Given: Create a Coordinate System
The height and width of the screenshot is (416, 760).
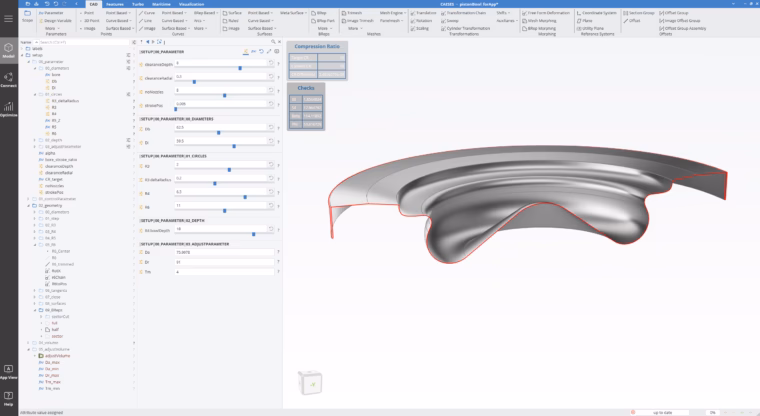Looking at the screenshot, I should tap(597, 13).
